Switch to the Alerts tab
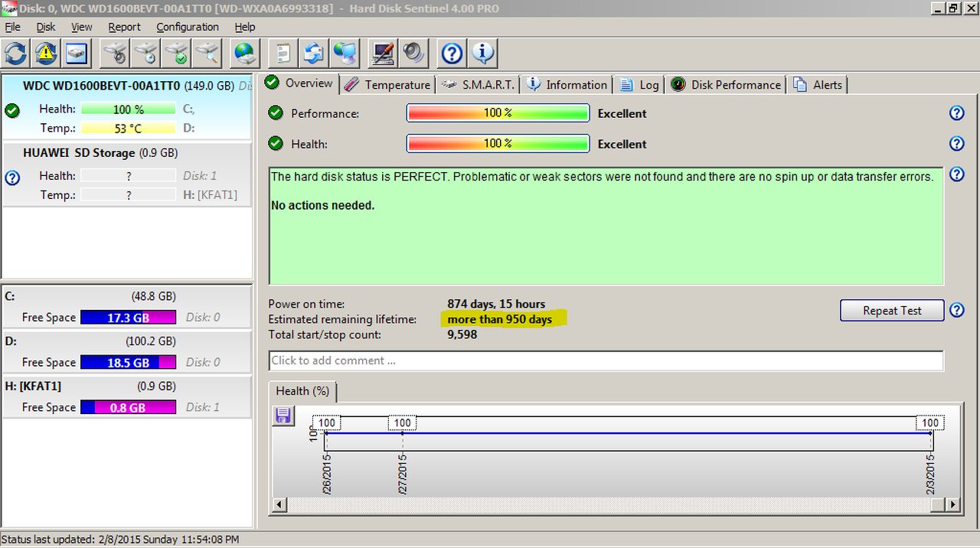This screenshot has width=980, height=548. point(818,85)
